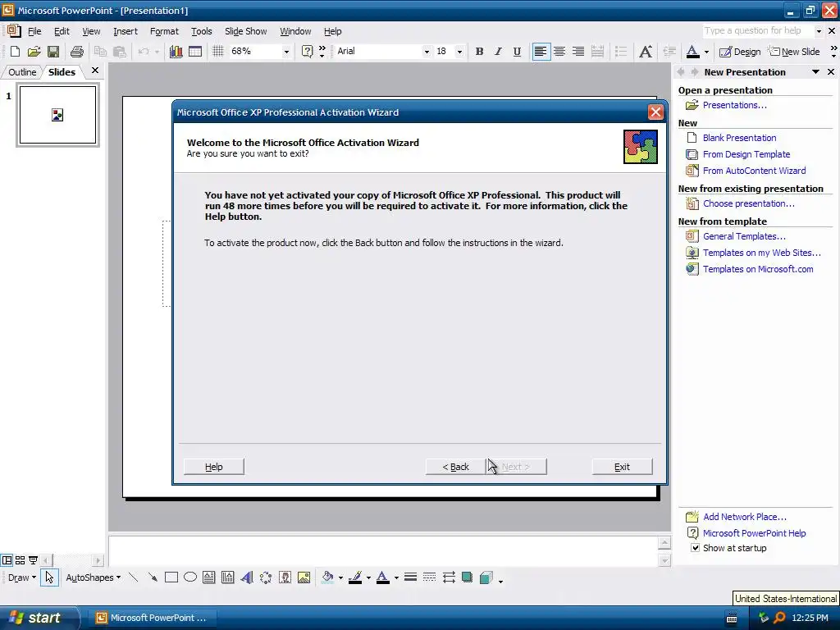
Task: Align text left
Action: 541,52
